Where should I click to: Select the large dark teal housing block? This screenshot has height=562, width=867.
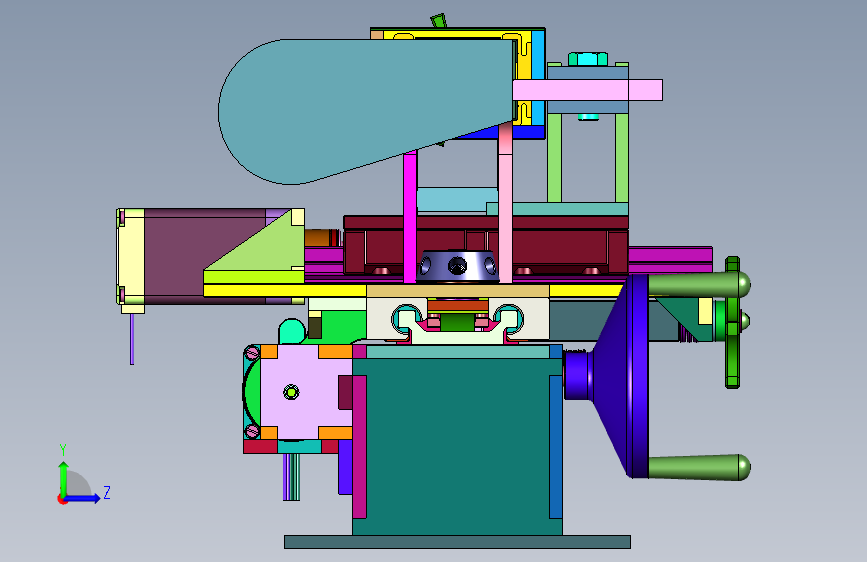[458, 445]
